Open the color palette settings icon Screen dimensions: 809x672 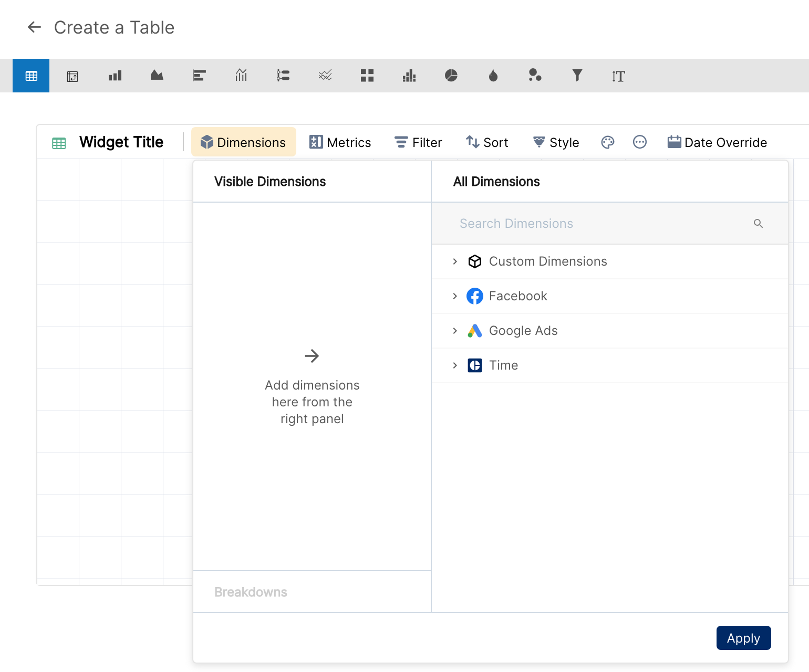(x=608, y=142)
